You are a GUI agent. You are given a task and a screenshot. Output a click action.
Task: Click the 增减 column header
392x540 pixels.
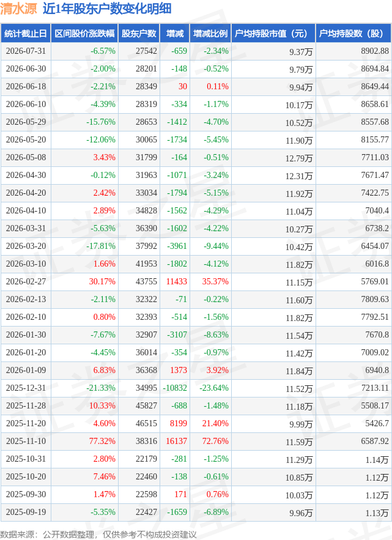(x=175, y=34)
